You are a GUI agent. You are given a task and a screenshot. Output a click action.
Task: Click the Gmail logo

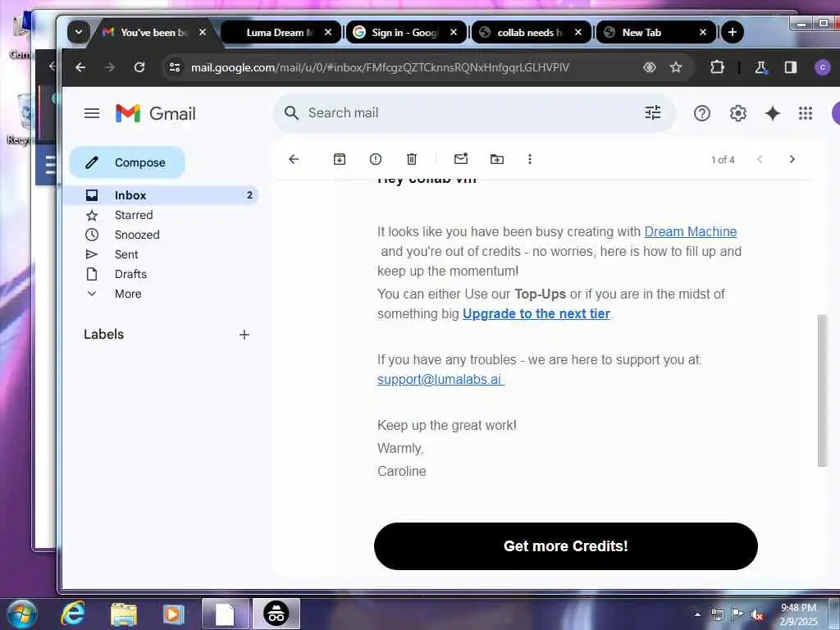156,113
